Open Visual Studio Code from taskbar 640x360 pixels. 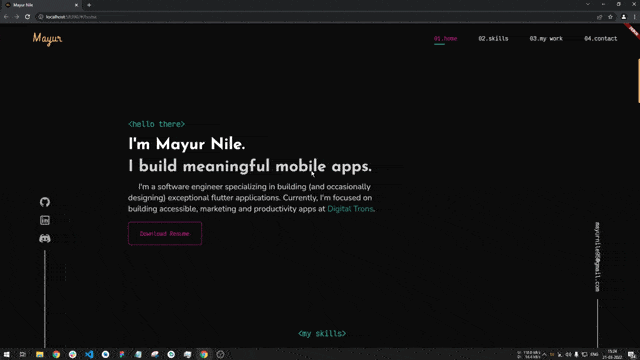tap(89, 354)
